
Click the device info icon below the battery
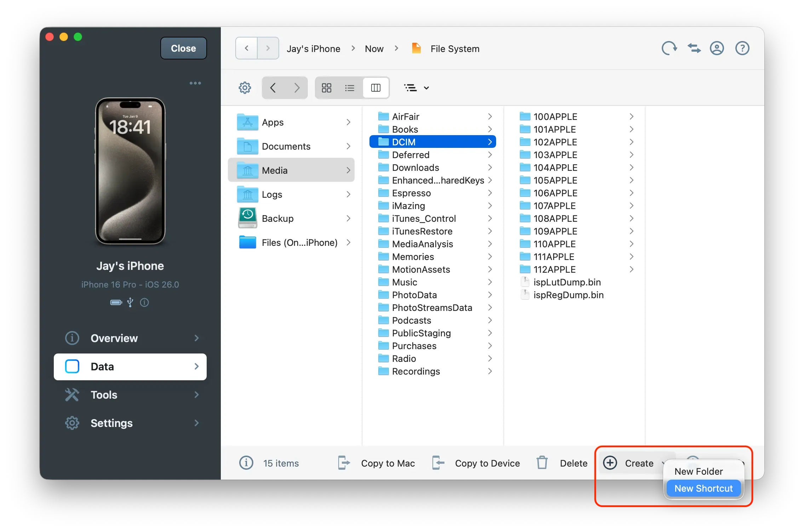144,302
